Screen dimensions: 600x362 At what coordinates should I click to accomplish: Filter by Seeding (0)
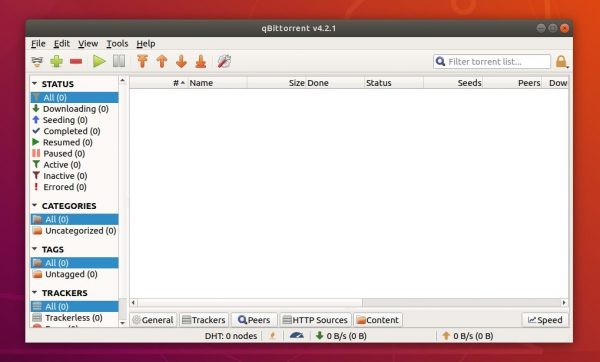[x=75, y=120]
